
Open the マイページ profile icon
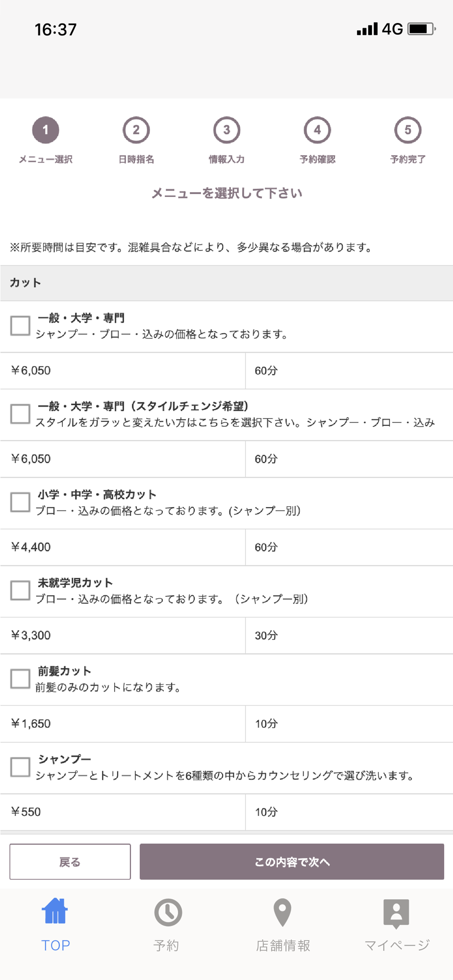[396, 912]
